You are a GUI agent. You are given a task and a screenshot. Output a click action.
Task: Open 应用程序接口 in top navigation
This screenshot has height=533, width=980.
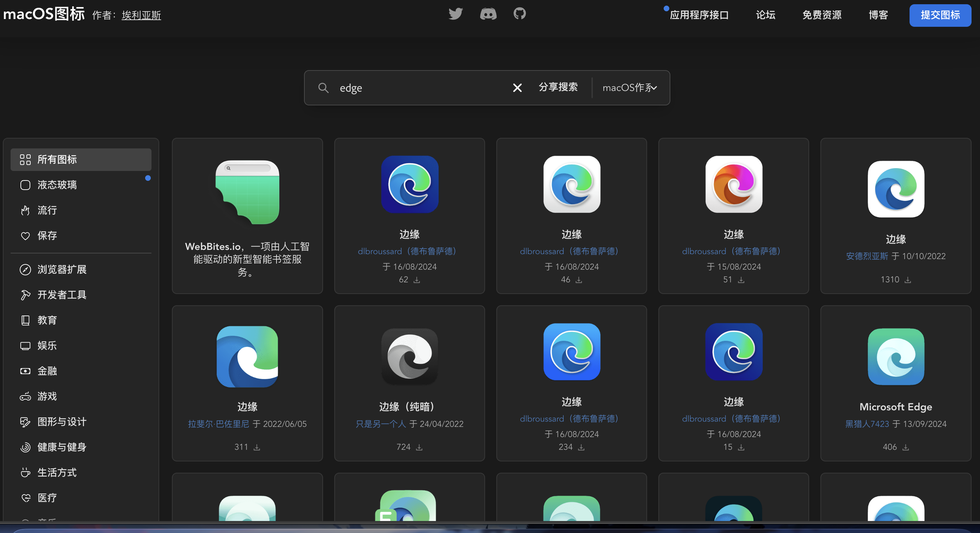coord(699,15)
